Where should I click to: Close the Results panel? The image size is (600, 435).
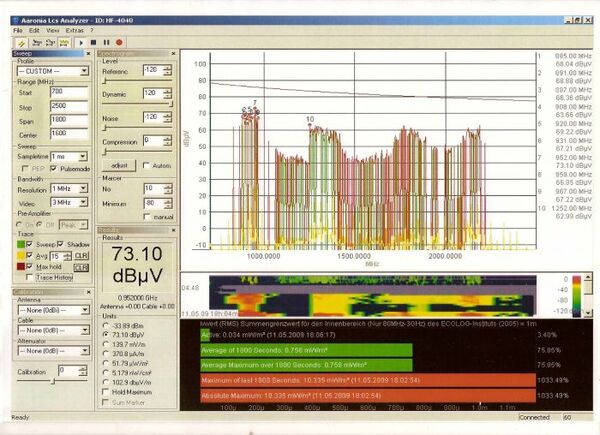click(173, 230)
